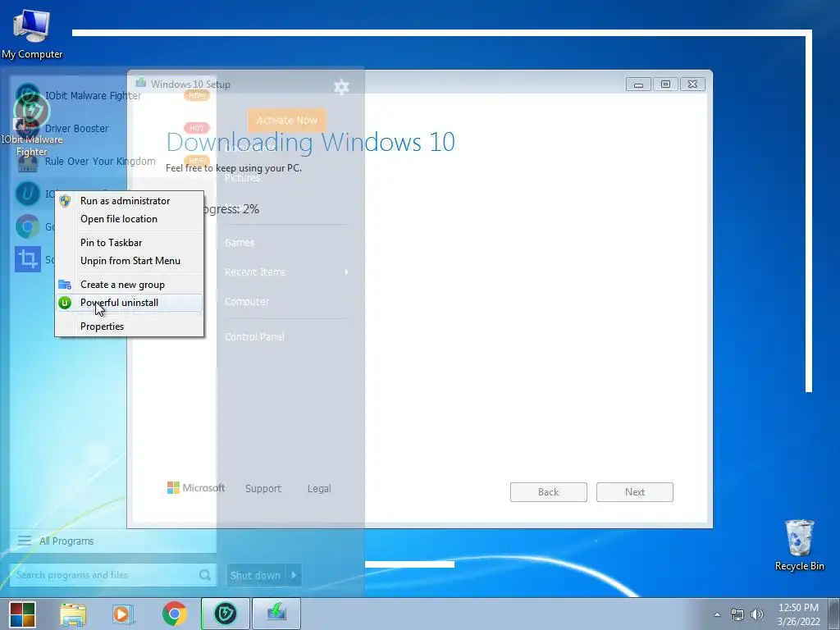Switch to IObit Malware Fighter taskbar button
The width and height of the screenshot is (840, 630).
click(226, 614)
